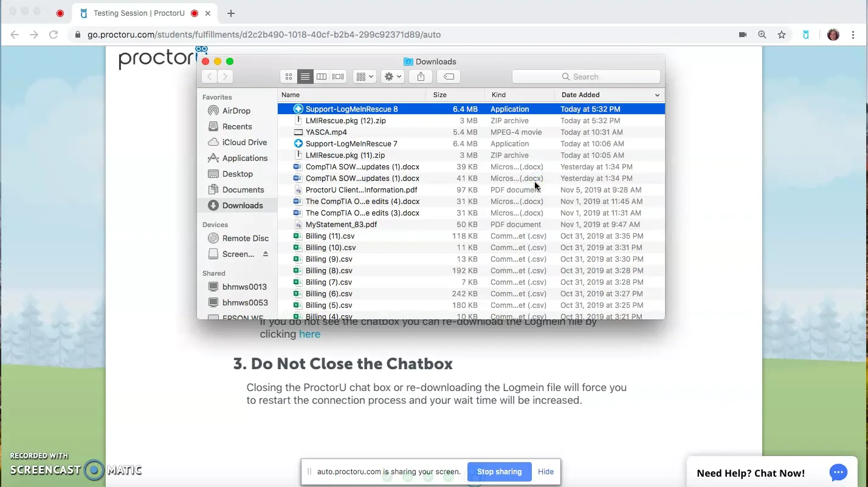Screen dimensions: 868x487
Task: Bookmark this page with star icon
Action: (782, 35)
